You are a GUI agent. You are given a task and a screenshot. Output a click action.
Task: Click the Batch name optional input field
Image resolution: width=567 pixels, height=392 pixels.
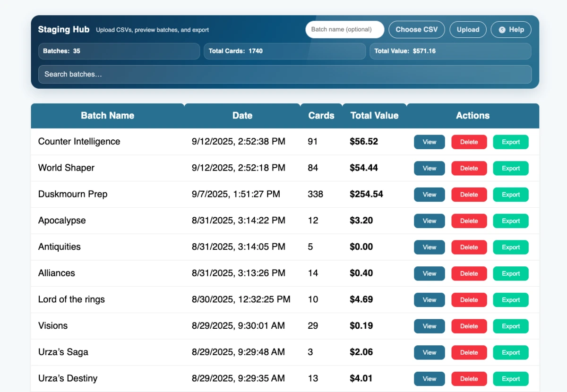(x=344, y=29)
